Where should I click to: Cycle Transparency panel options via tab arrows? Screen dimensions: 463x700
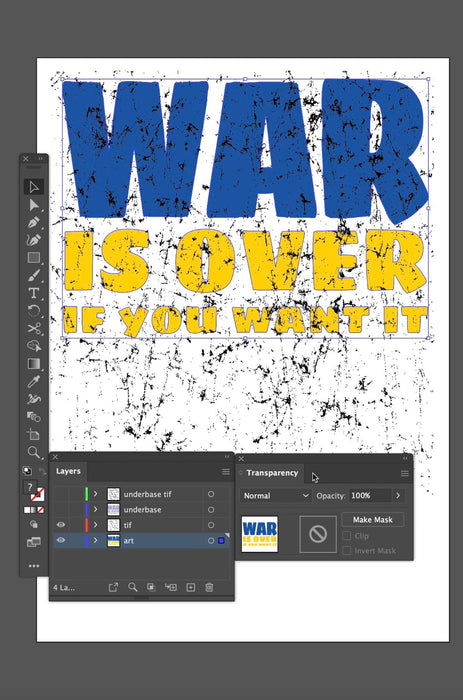pos(241,473)
